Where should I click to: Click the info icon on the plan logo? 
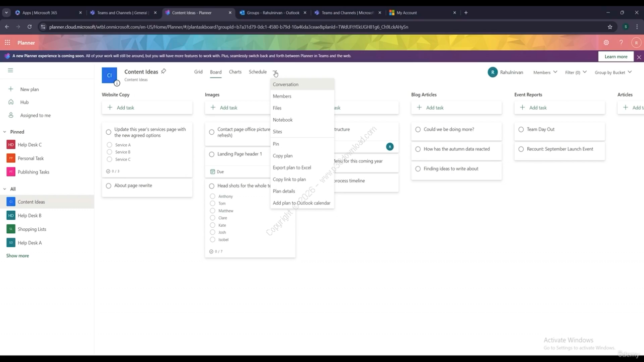(x=117, y=83)
